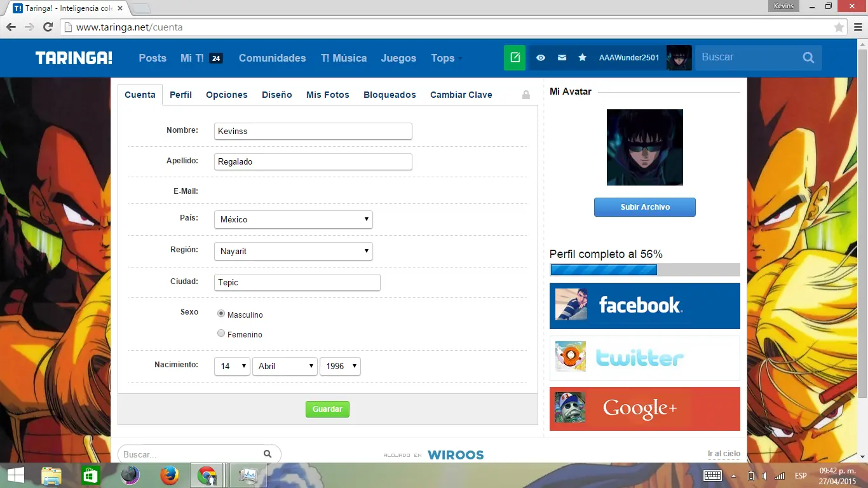
Task: Open notifications via the eye icon
Action: [x=541, y=58]
